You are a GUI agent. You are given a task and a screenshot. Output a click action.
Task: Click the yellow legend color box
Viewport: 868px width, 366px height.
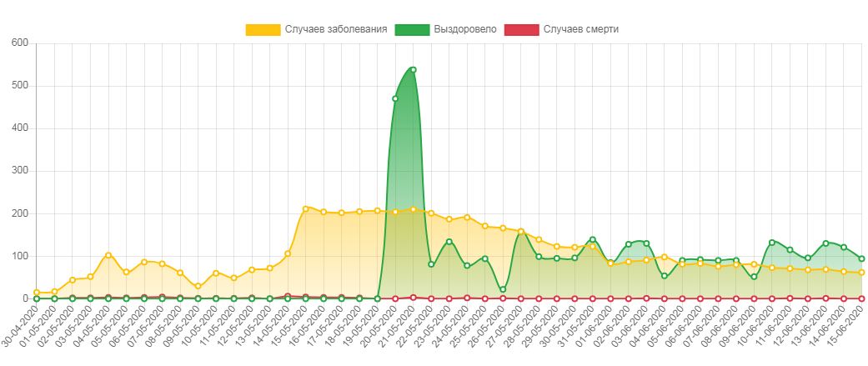263,29
